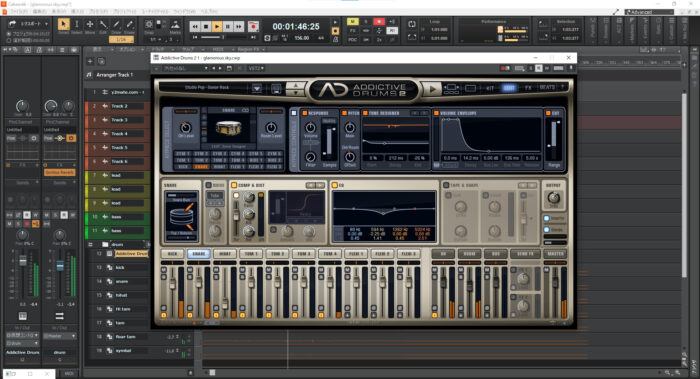Image resolution: width=700 pixels, height=379 pixels.
Task: Open the snap resolution 1/16 dropdown
Action: [121, 39]
